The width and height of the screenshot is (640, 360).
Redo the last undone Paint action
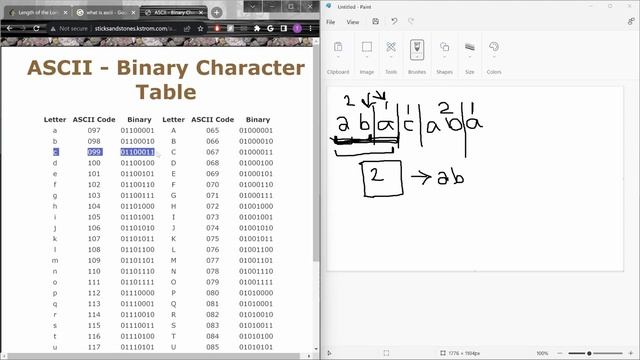411,21
